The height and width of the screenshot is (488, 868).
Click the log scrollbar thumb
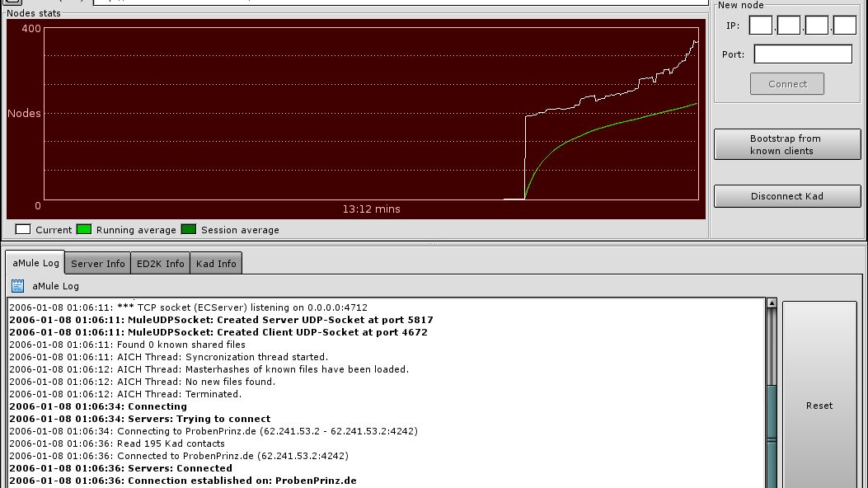[772, 437]
